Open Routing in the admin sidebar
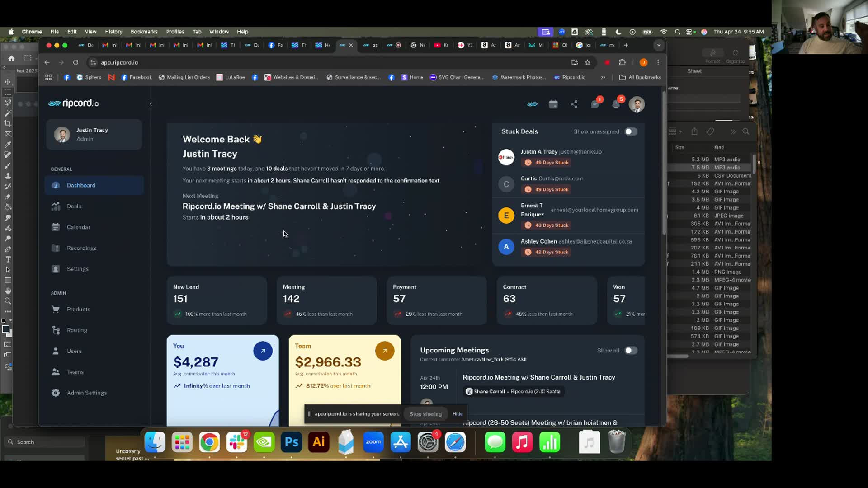The width and height of the screenshot is (868, 488). coord(77,330)
